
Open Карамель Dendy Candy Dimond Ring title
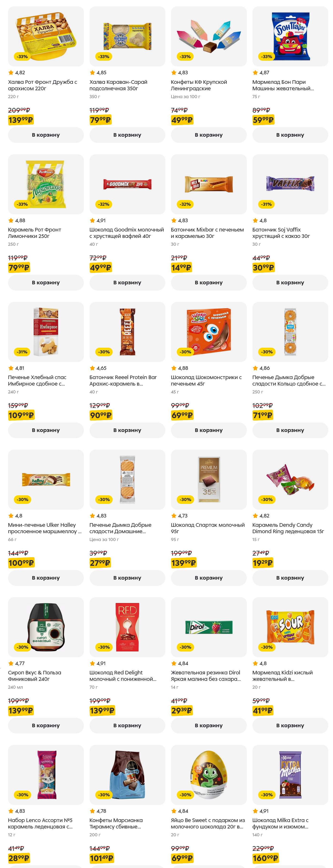click(288, 528)
